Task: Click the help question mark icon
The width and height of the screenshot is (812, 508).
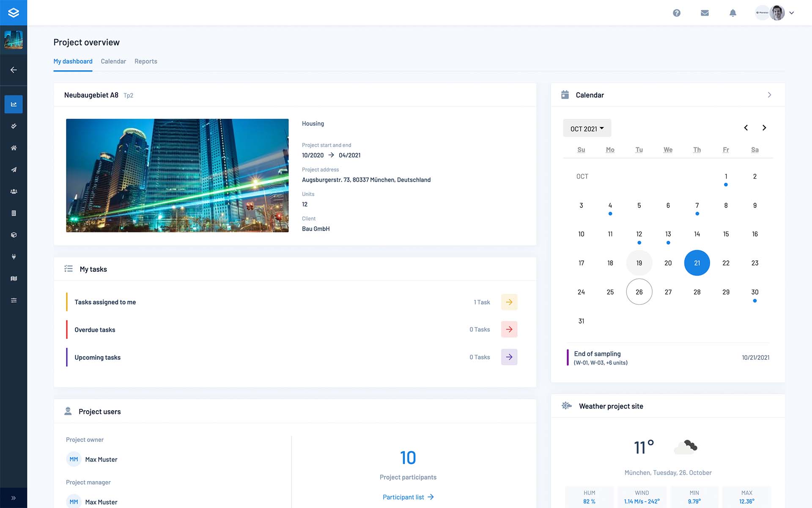Action: pyautogui.click(x=677, y=13)
